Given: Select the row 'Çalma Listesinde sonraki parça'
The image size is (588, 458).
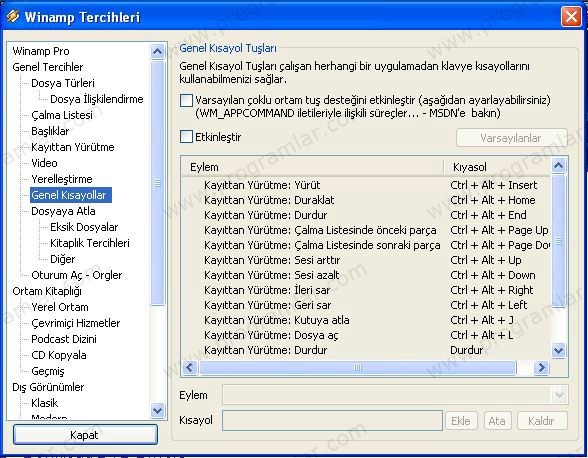Looking at the screenshot, I should (366, 245).
